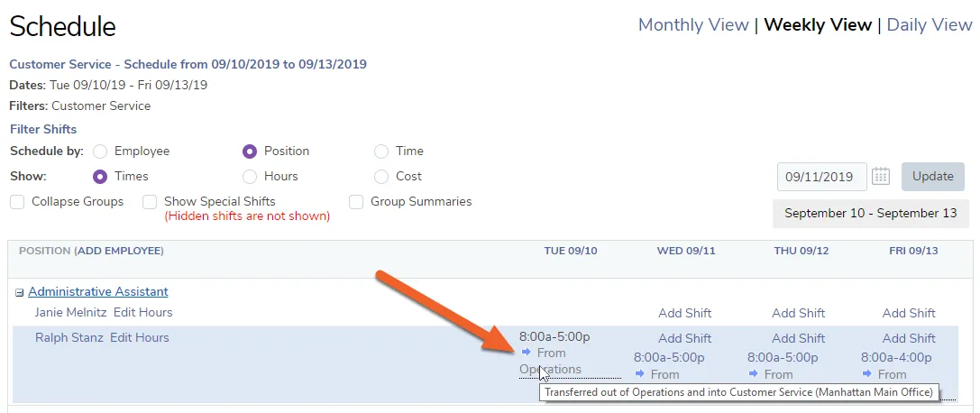Open the calendar date picker icon

click(x=881, y=176)
